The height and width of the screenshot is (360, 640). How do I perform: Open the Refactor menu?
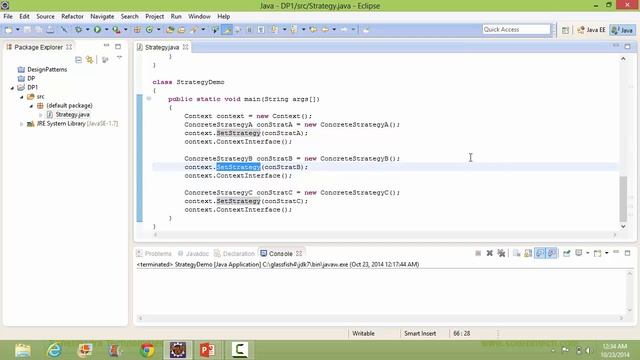pyautogui.click(x=72, y=16)
